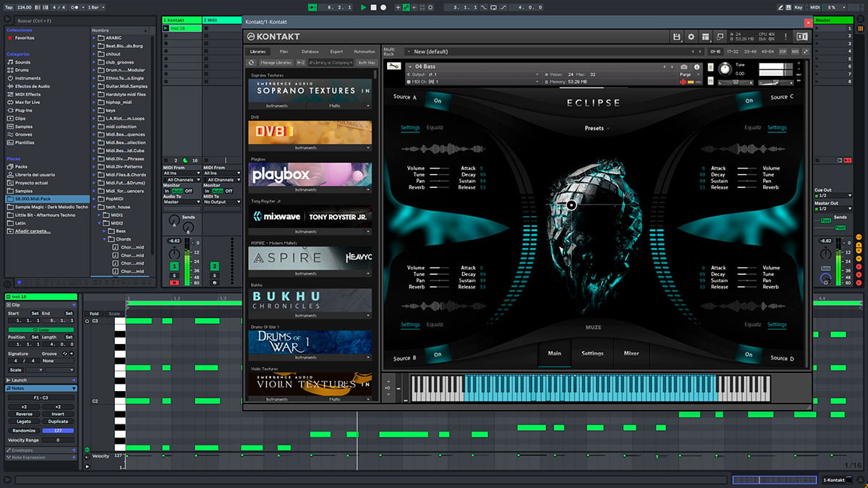
Task: Launch the Inst 18 clip play button
Action: 166,28
